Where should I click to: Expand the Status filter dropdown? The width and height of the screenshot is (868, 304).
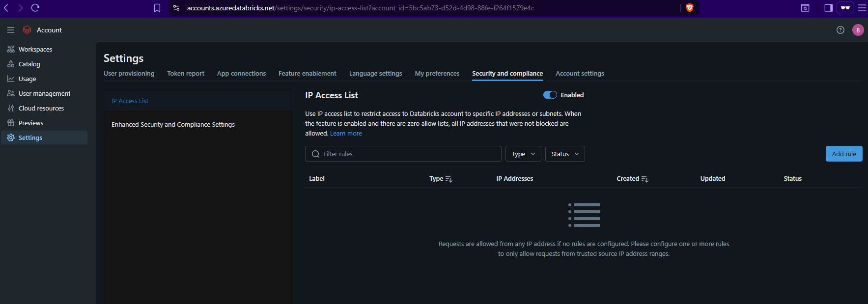pyautogui.click(x=565, y=154)
